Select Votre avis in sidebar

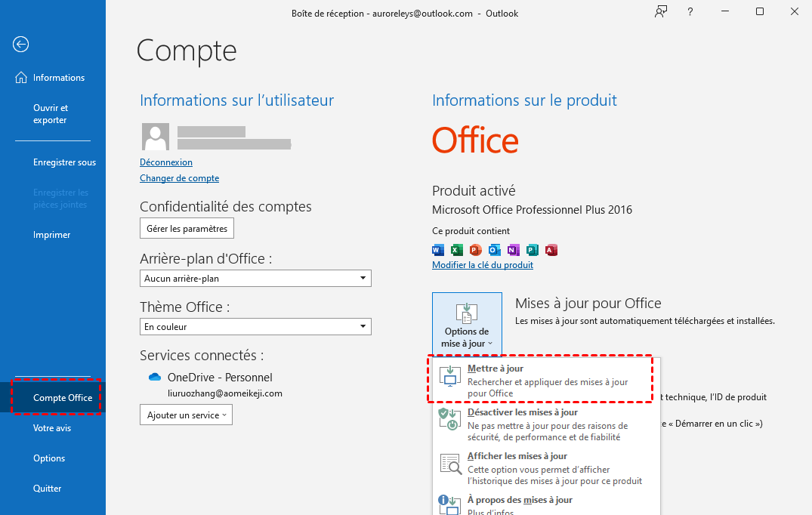53,428
